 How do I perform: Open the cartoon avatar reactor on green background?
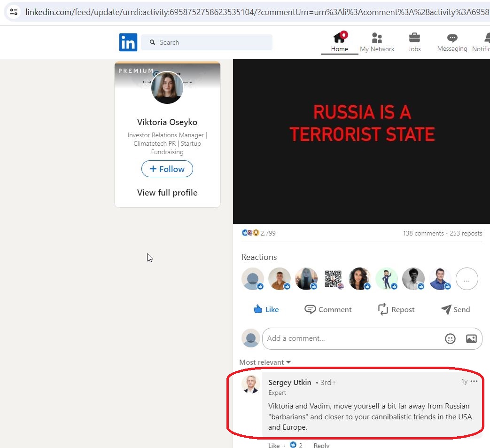click(x=387, y=279)
